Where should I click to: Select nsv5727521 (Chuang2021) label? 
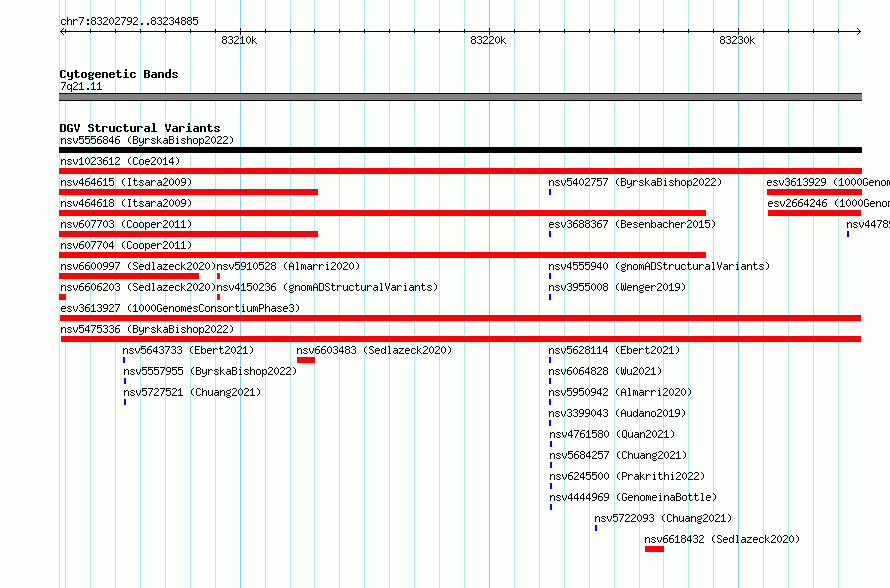192,392
